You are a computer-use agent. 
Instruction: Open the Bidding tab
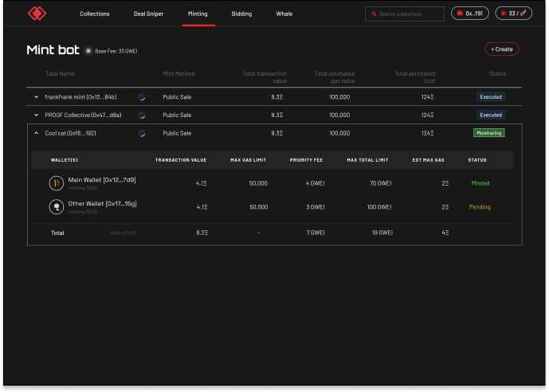point(241,14)
